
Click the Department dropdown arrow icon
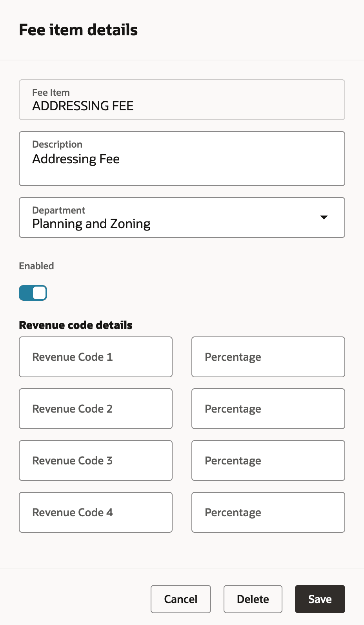(x=324, y=217)
